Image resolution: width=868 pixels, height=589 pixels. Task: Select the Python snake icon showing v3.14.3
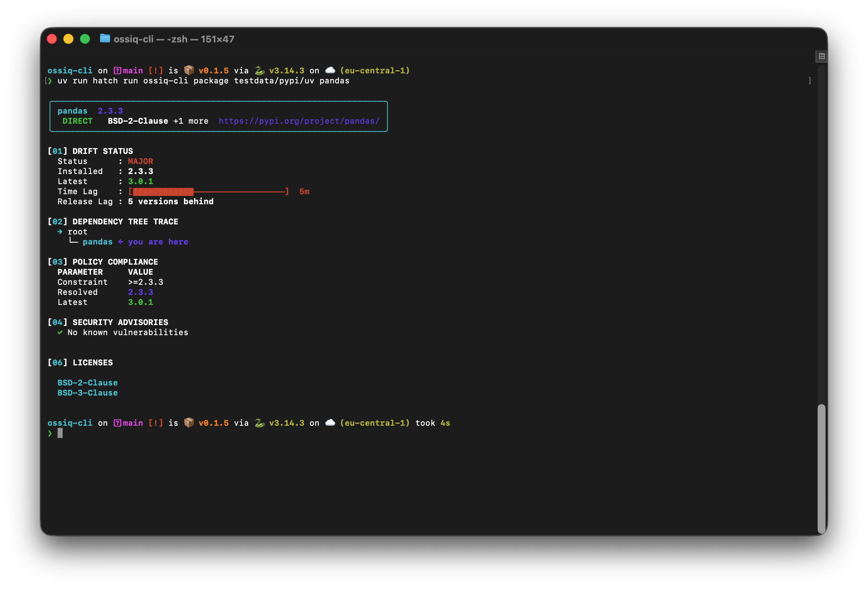point(259,70)
